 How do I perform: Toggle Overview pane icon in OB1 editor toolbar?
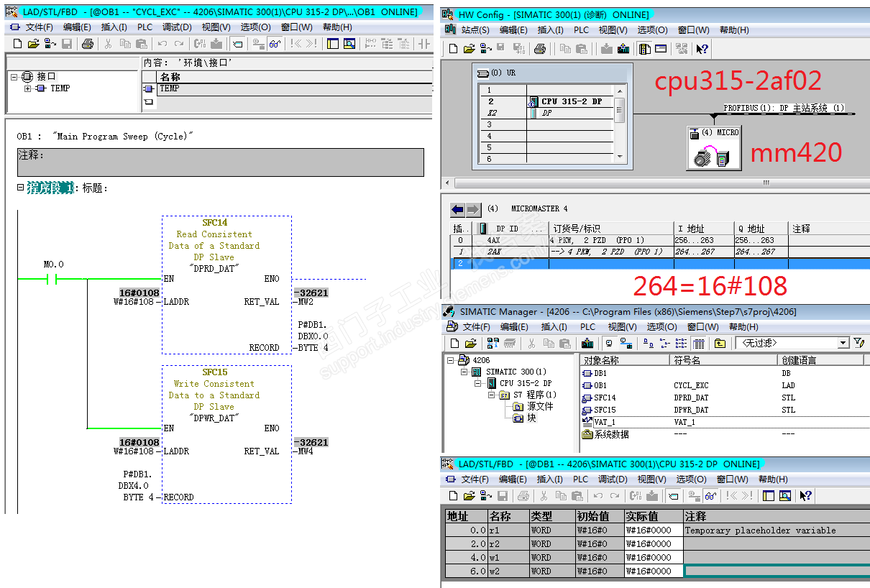(332, 44)
